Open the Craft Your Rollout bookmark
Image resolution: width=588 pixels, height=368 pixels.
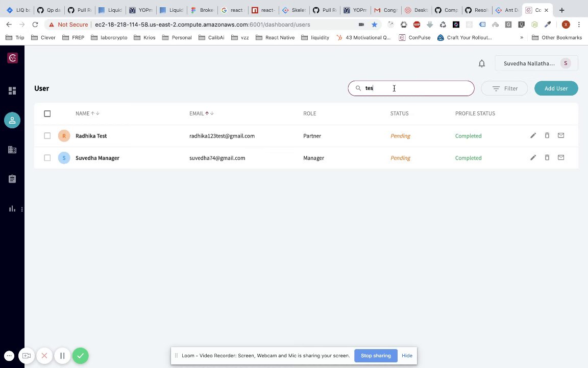point(464,37)
